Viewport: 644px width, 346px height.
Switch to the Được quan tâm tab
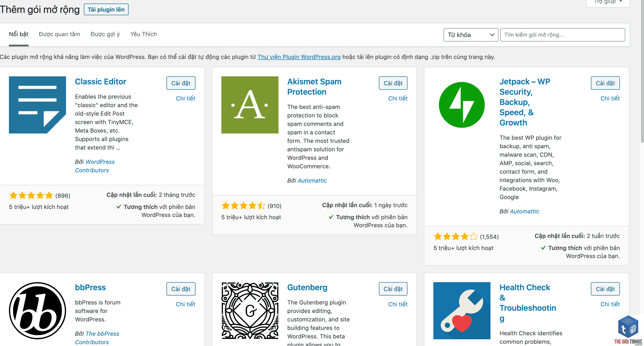pos(59,34)
